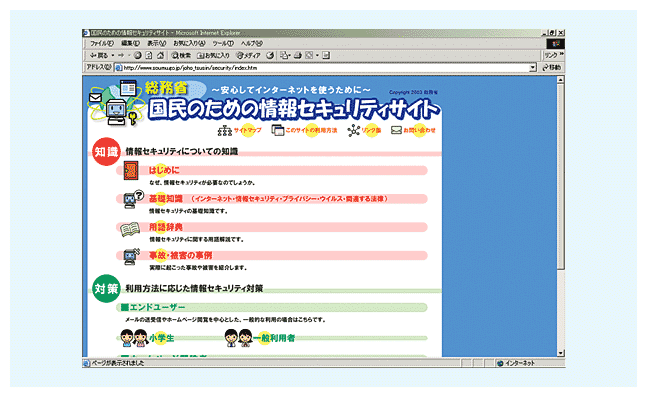This screenshot has height=397, width=647.
Task: Open the Media (メディア) toolbar button
Action: point(248,55)
